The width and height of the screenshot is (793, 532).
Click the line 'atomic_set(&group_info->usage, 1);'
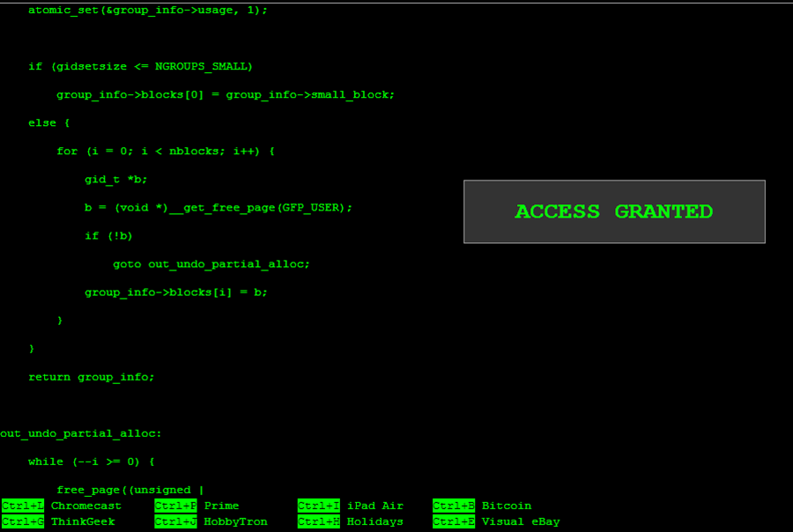coord(148,10)
